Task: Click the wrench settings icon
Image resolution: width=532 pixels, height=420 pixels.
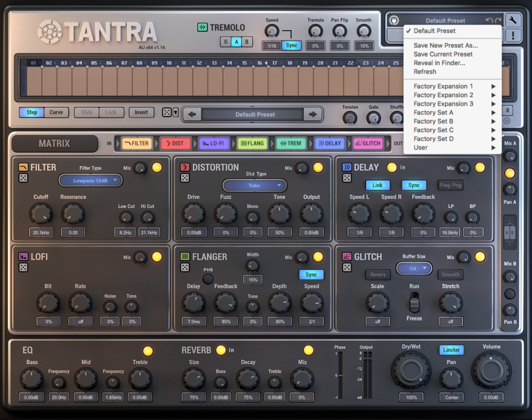Action: (513, 20)
